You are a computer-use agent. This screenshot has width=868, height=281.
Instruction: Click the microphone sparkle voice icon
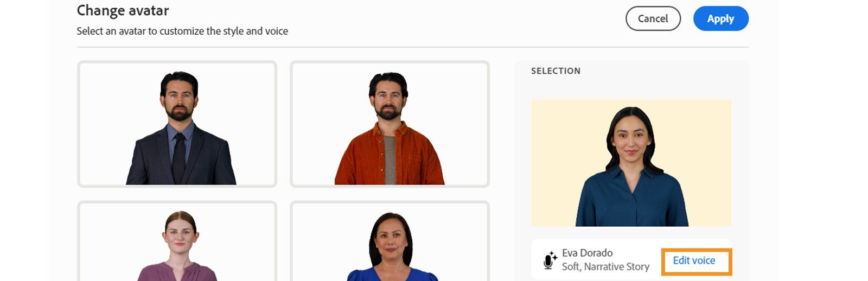point(550,260)
